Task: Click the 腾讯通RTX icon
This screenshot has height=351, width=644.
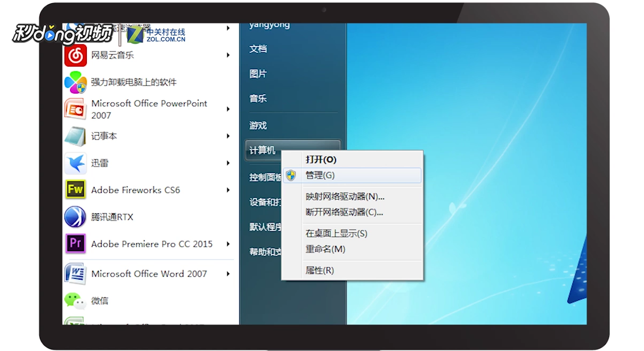Action: [76, 217]
